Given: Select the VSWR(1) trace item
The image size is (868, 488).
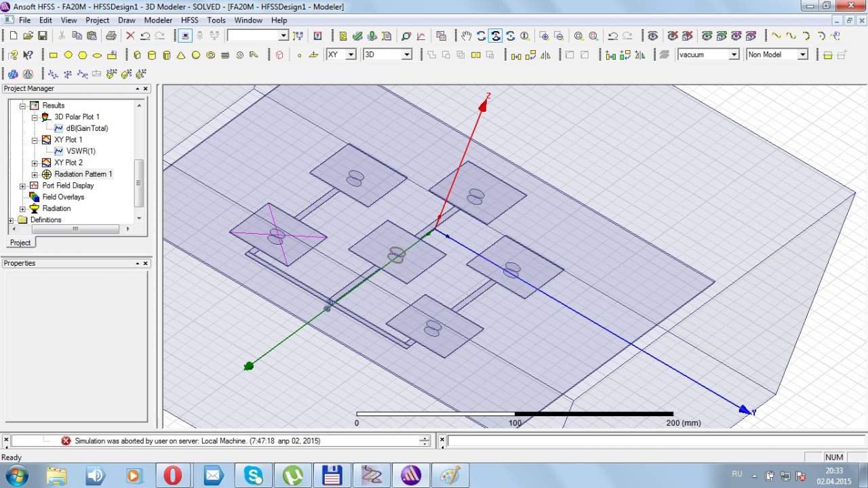Looking at the screenshot, I should tap(81, 152).
